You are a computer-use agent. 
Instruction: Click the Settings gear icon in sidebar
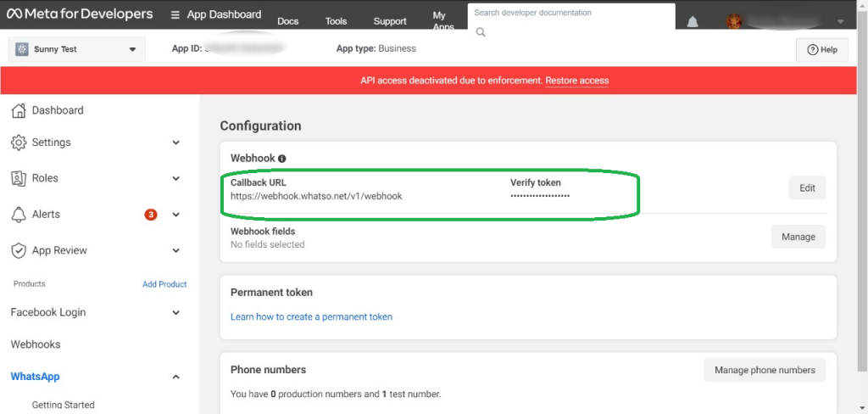click(19, 143)
